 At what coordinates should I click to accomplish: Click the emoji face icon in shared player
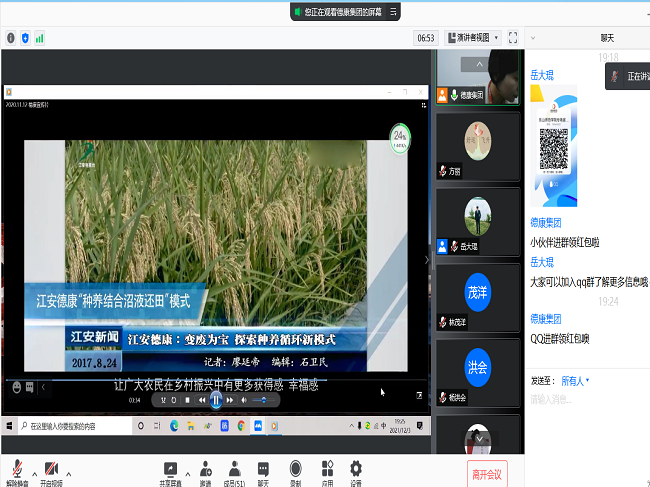click(17, 388)
